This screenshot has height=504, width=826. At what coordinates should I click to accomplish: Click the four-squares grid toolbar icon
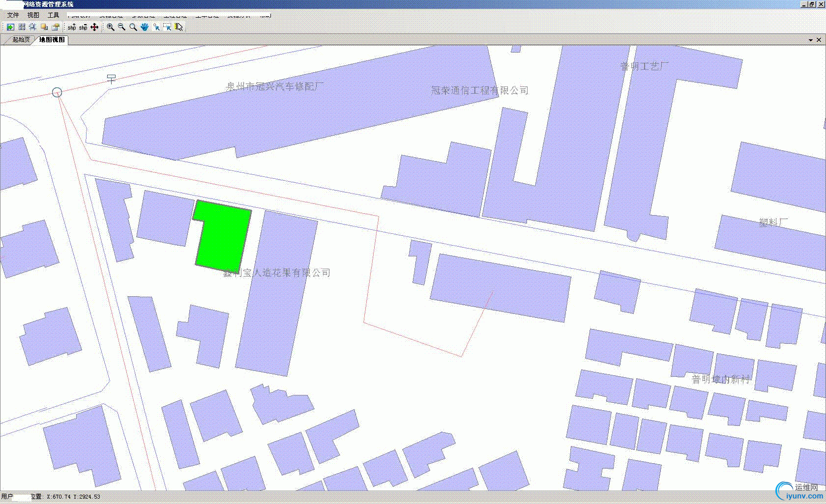22,27
